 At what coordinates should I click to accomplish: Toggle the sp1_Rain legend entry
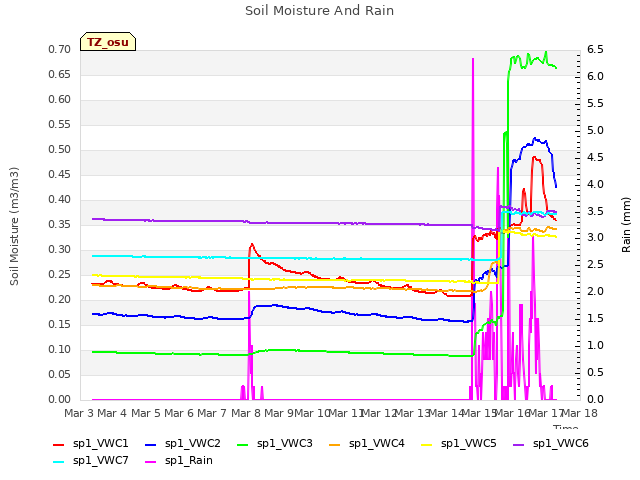[179, 460]
